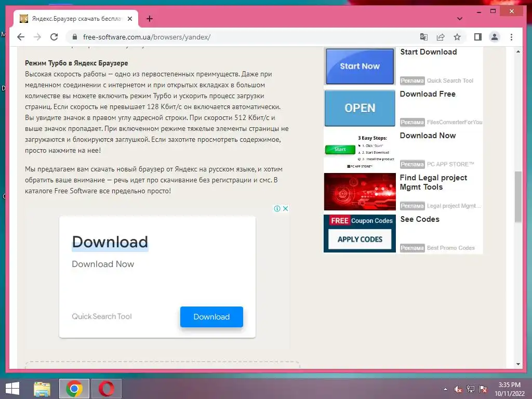Click the Download Now ad subtitle

click(103, 264)
